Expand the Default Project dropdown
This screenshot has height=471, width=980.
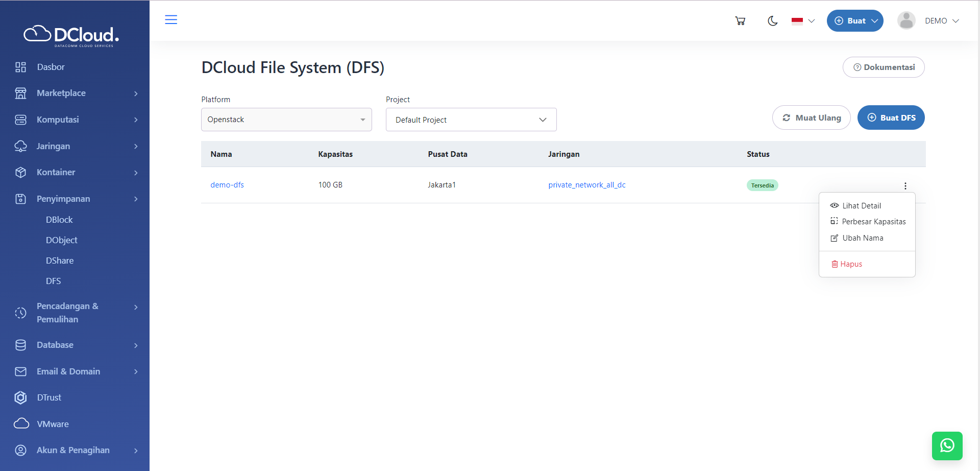pyautogui.click(x=471, y=120)
